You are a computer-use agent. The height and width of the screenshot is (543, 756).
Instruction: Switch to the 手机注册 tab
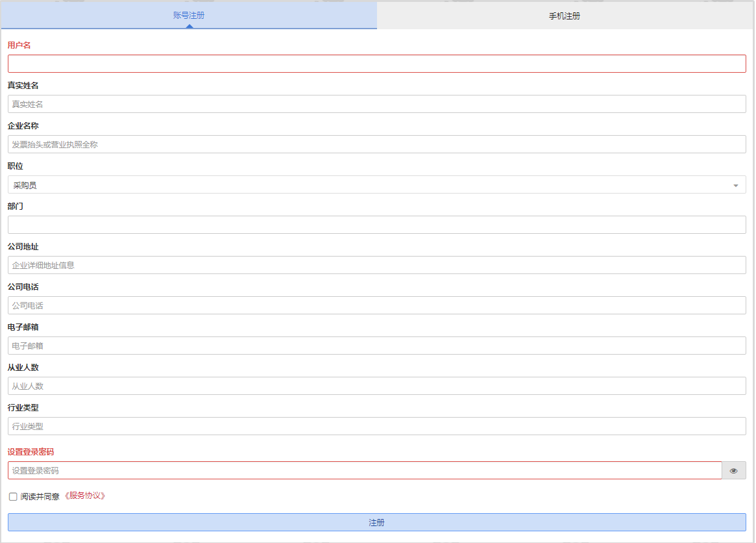click(565, 16)
